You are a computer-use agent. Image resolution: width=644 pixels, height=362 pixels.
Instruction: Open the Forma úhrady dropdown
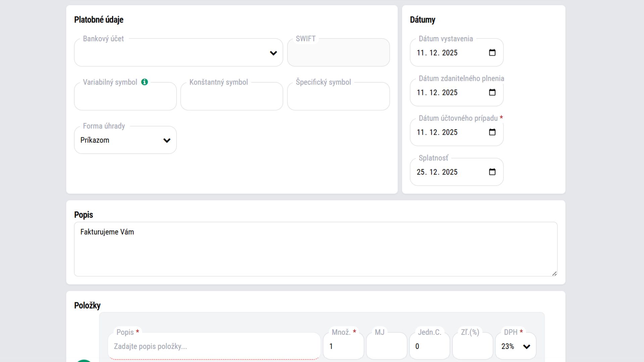[125, 140]
